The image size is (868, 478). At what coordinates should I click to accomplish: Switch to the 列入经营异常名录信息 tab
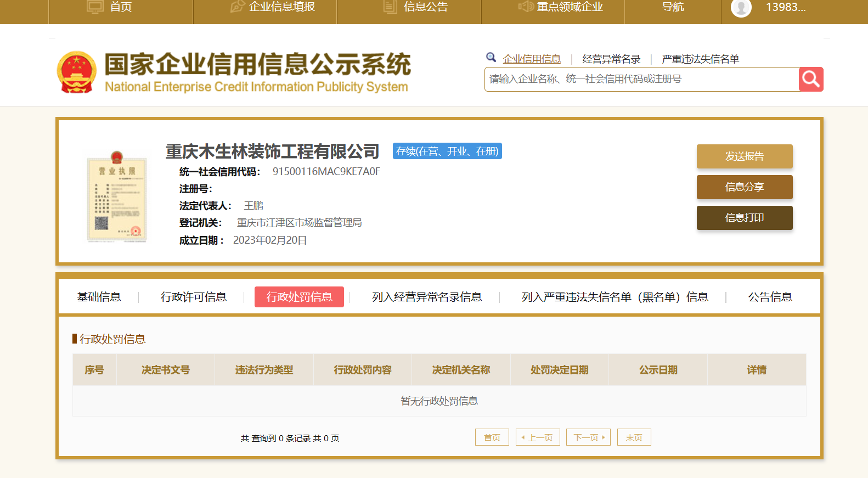[427, 297]
